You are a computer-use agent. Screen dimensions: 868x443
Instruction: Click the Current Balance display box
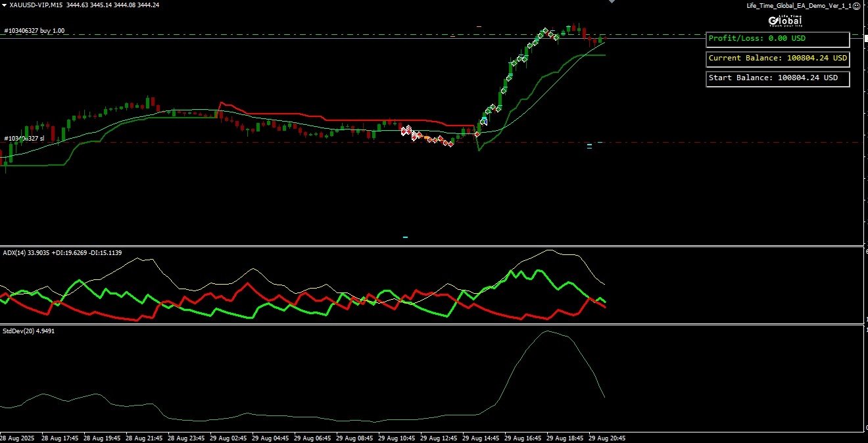[777, 58]
